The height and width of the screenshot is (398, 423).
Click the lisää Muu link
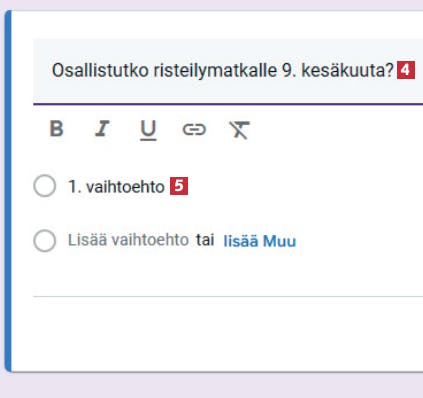coord(259,241)
